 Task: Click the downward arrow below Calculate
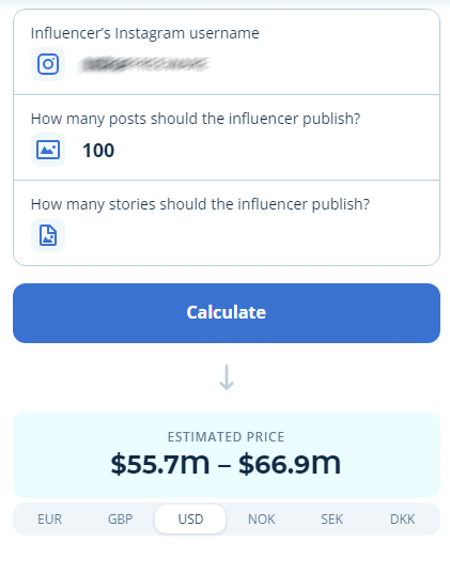click(x=226, y=377)
